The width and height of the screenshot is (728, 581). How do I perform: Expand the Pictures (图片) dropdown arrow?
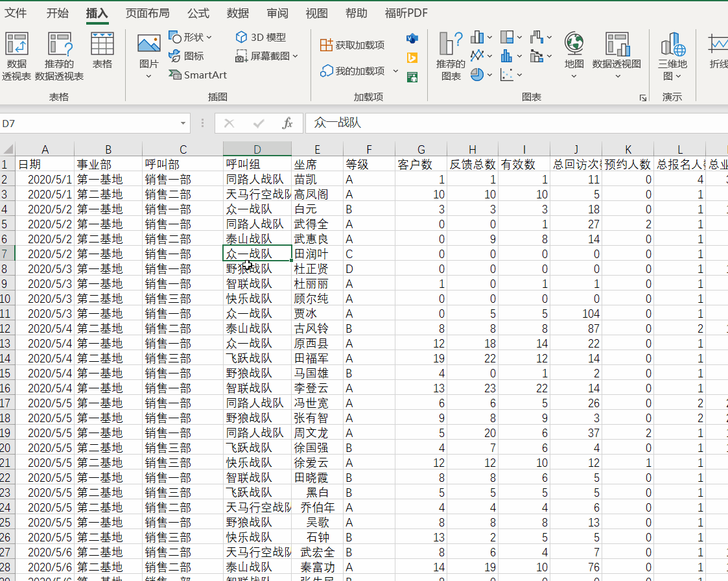point(148,76)
